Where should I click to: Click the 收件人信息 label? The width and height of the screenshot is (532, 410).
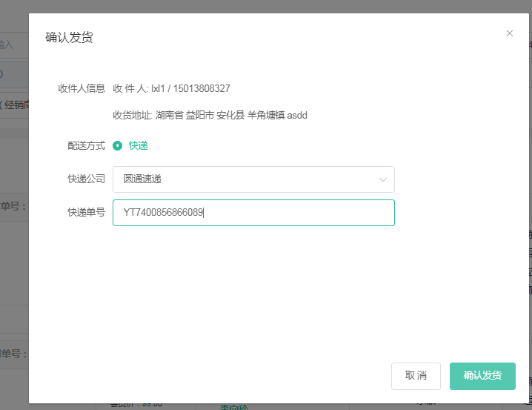click(x=82, y=89)
